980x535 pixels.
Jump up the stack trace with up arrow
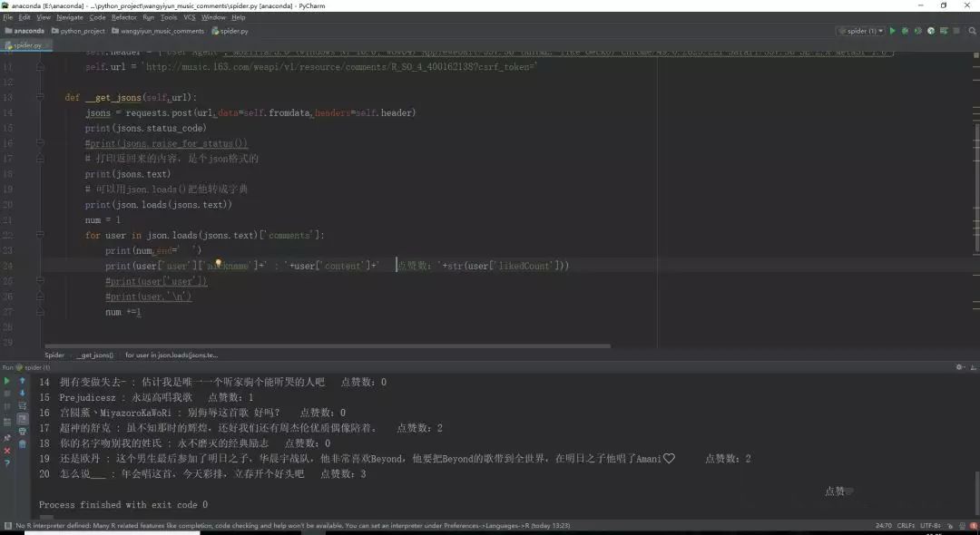tap(23, 380)
